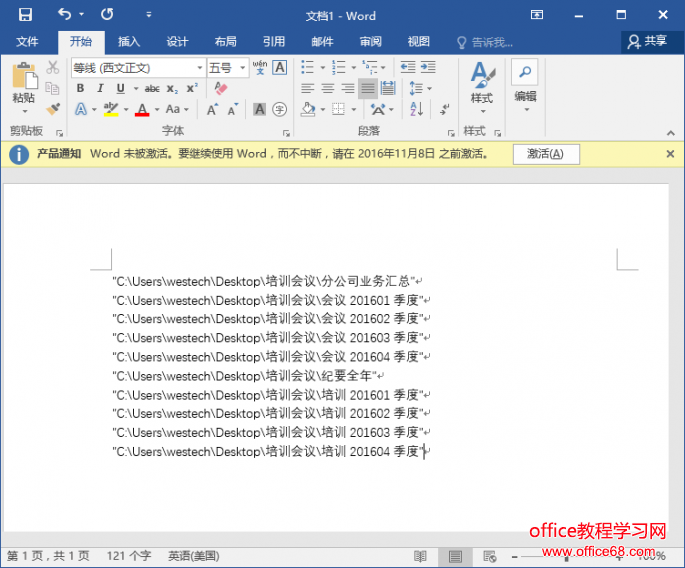Viewport: 685px width, 568px height.
Task: Cut selection with the scissors icon
Action: [x=52, y=67]
